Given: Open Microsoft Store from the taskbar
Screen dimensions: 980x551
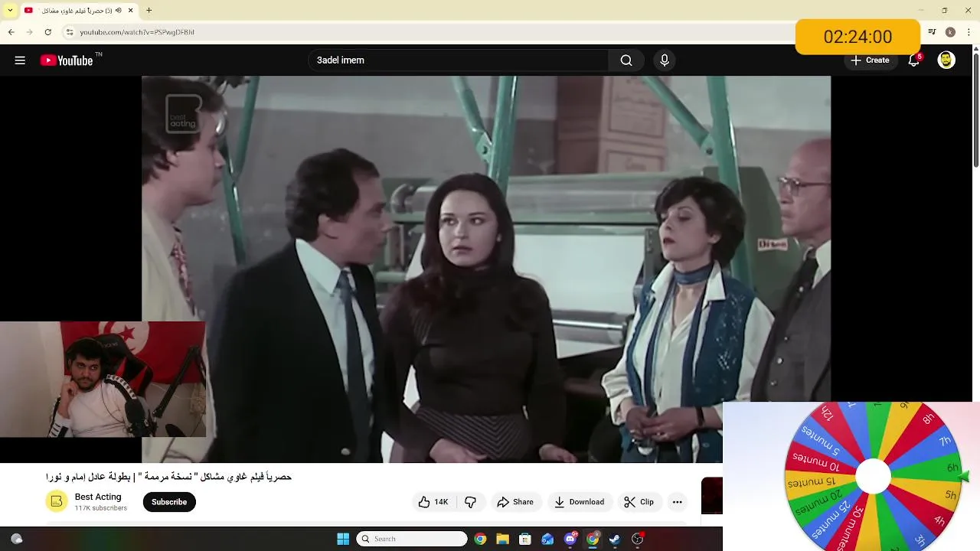Looking at the screenshot, I should (x=525, y=539).
